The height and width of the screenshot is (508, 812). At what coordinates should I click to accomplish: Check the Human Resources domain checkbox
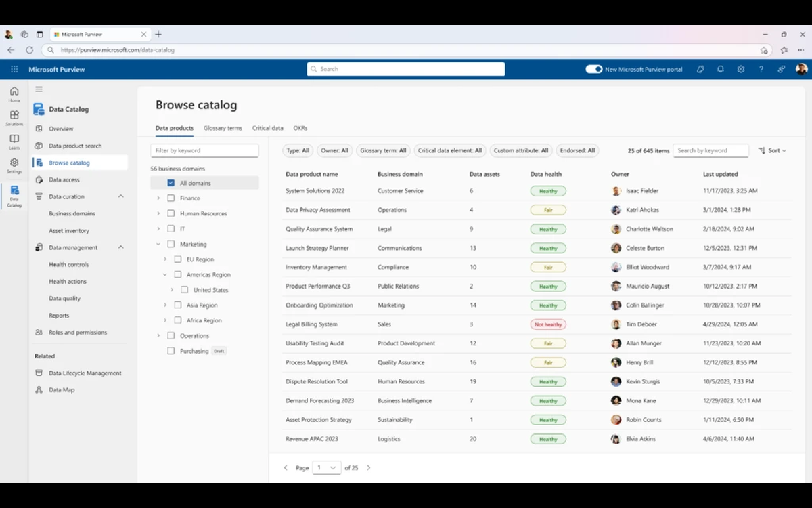[171, 213]
